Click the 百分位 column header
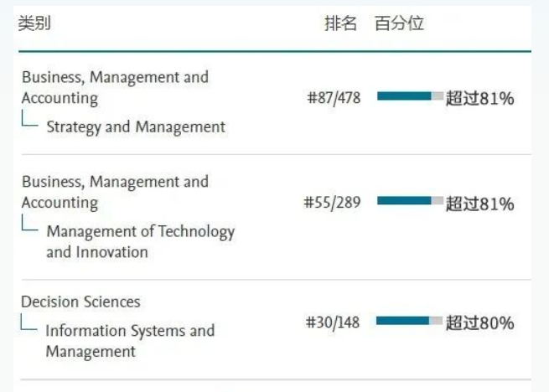This screenshot has width=549, height=392. coord(399,23)
